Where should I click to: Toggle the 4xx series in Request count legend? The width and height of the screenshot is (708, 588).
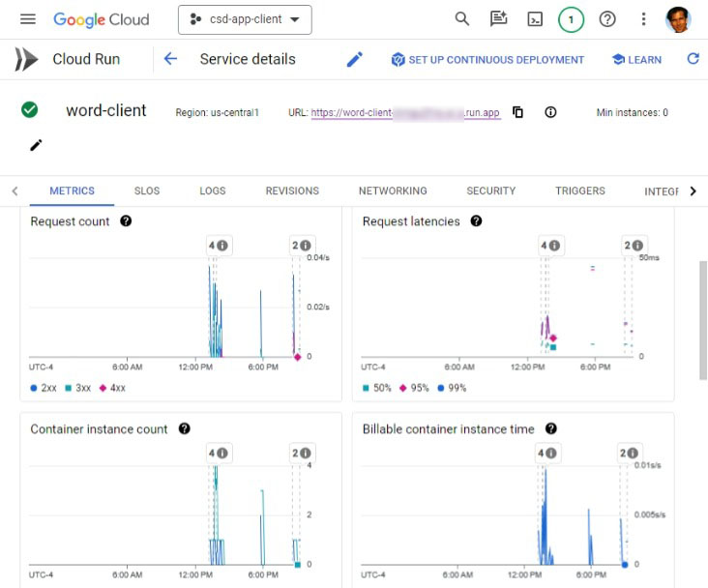(113, 388)
